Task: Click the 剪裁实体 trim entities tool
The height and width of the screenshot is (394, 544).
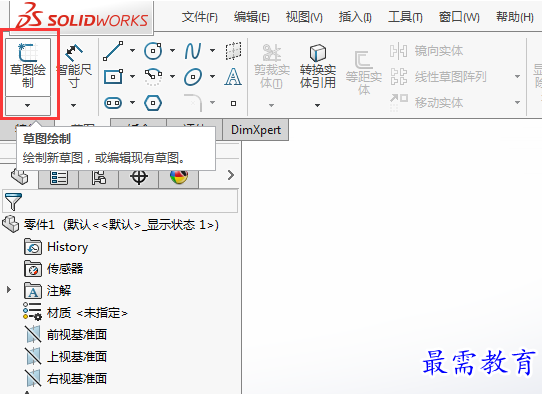Action: coord(272,67)
